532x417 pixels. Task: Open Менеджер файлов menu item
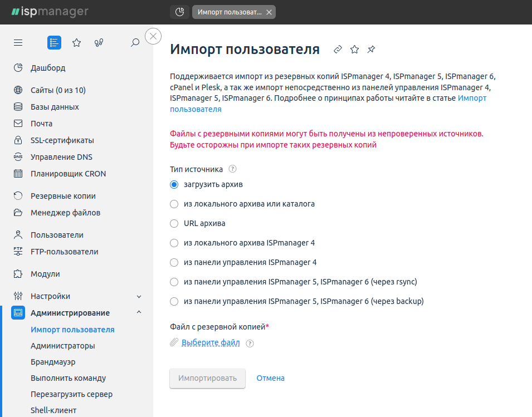[66, 213]
